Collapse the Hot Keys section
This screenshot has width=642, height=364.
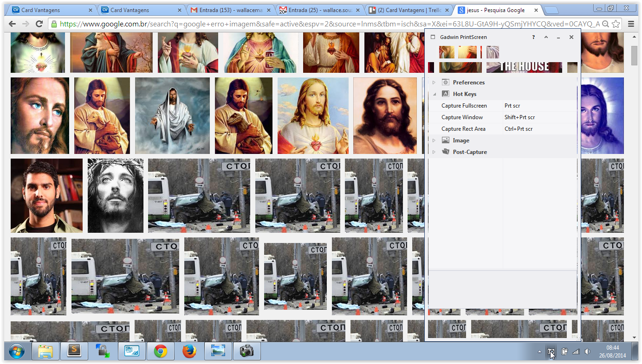434,94
